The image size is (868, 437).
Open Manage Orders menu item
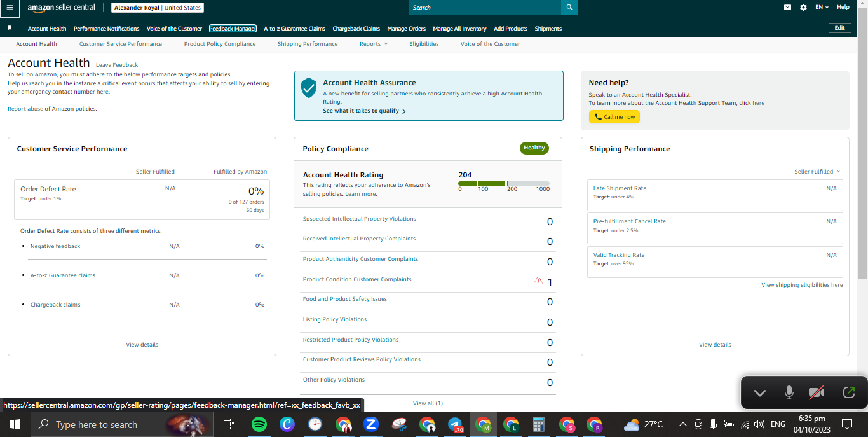click(x=406, y=29)
